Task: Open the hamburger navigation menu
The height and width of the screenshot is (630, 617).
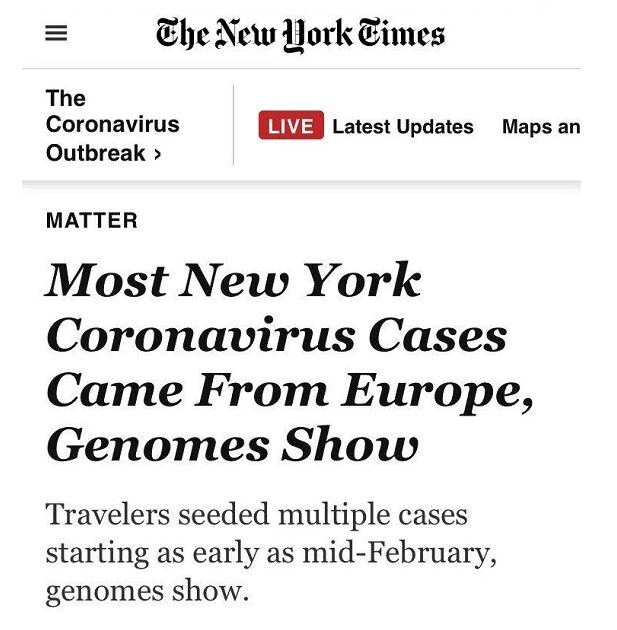Action: pos(57,33)
